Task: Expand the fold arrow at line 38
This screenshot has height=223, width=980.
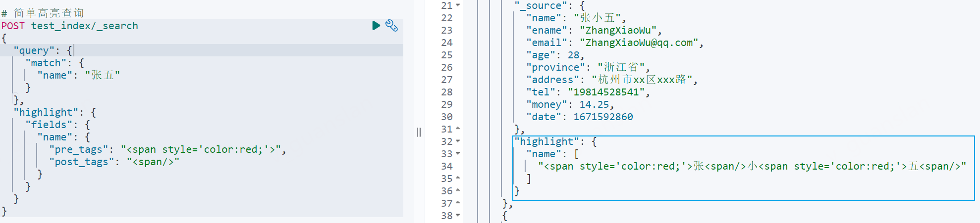Action: (458, 216)
